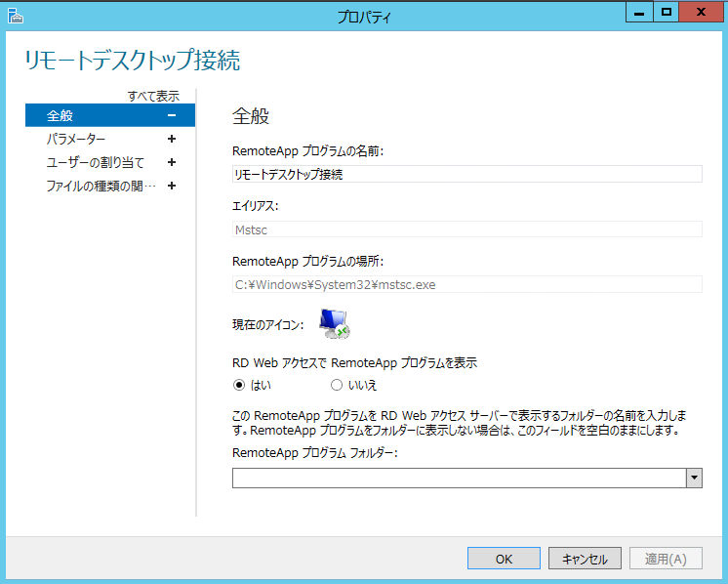Click the RemoteApp プログラムの名前 text field
Image resolution: width=728 pixels, height=584 pixels.
coord(467,174)
